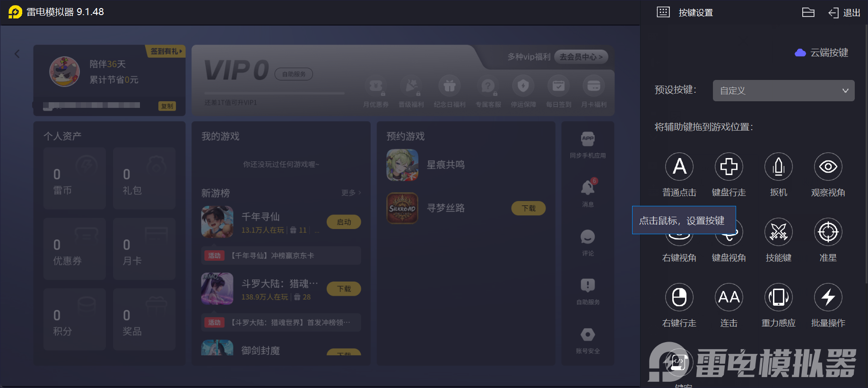Click the 启动 button for 千年寻仙

click(344, 222)
